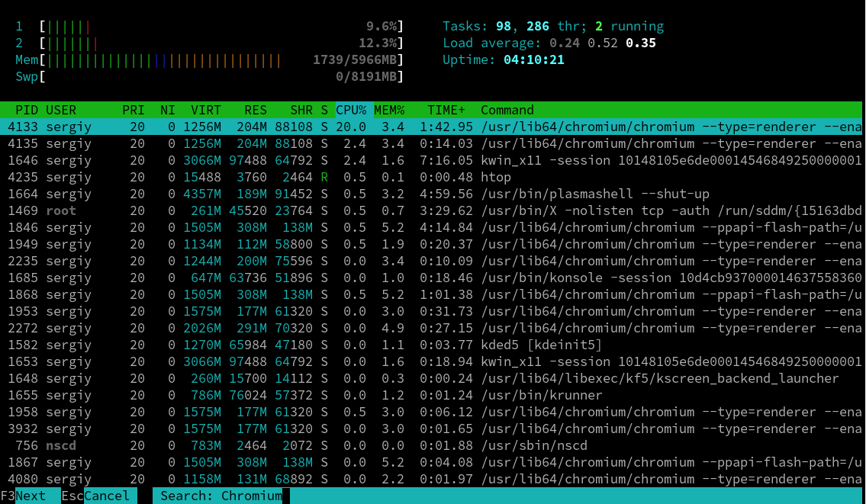Sort processes by MEM% column header
Image resolution: width=866 pixels, height=504 pixels.
tap(389, 110)
